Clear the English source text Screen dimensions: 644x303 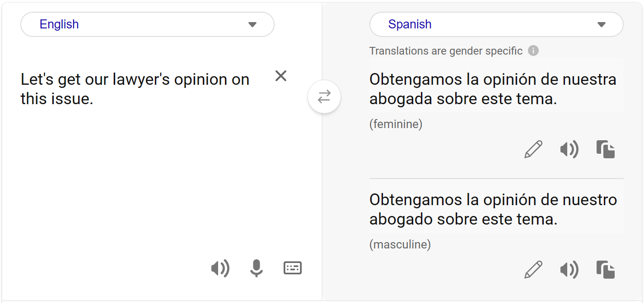[x=280, y=76]
